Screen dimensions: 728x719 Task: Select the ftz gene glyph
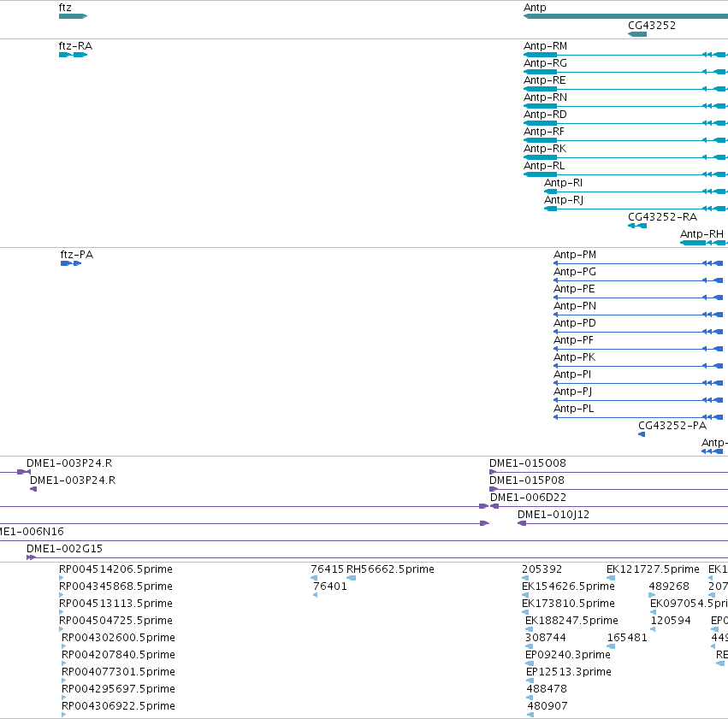(73, 16)
